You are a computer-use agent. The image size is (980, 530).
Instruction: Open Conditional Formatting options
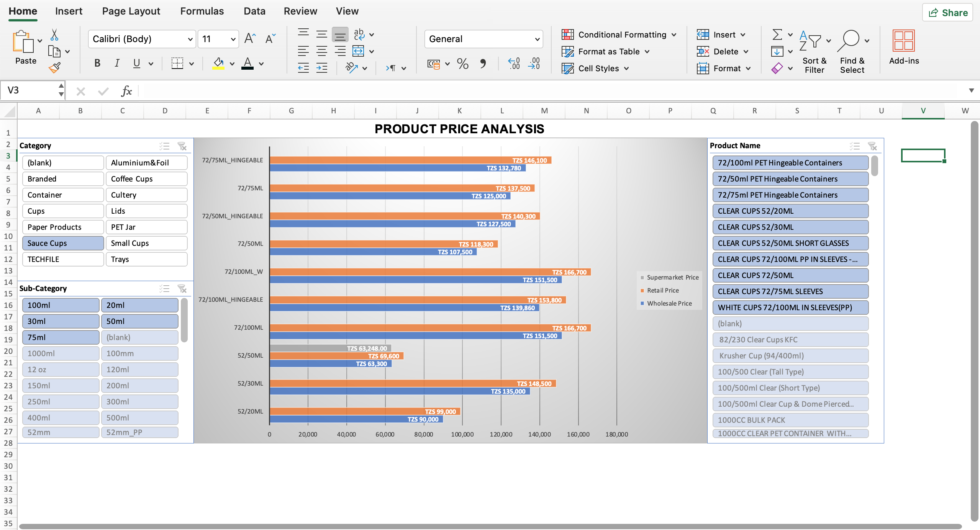(x=618, y=34)
